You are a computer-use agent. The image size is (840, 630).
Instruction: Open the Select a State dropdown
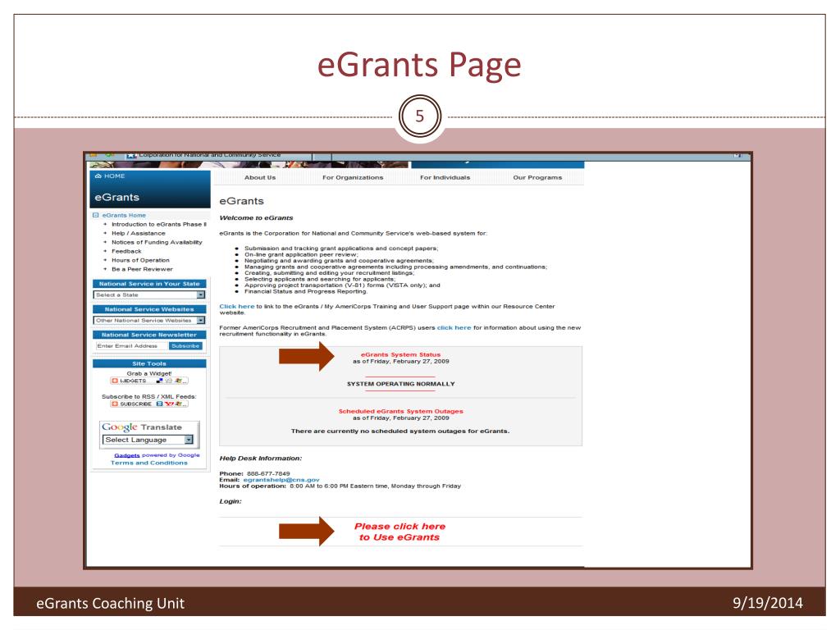click(149, 295)
